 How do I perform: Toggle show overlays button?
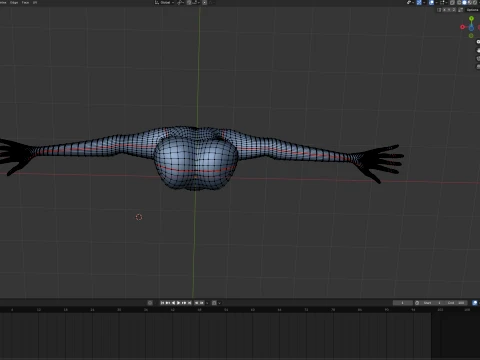pyautogui.click(x=431, y=3)
